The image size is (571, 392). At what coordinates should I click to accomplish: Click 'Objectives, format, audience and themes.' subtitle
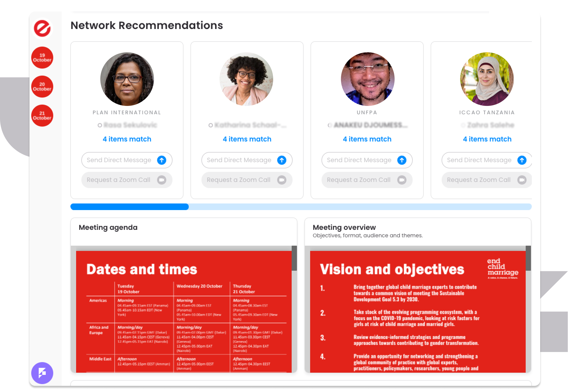(368, 236)
